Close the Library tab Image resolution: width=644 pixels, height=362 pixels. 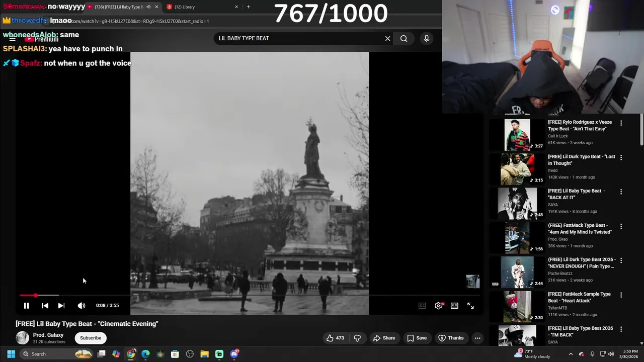(x=236, y=7)
